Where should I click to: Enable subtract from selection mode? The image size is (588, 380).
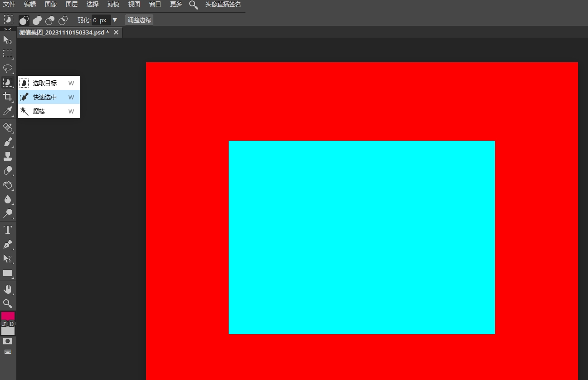click(x=49, y=20)
